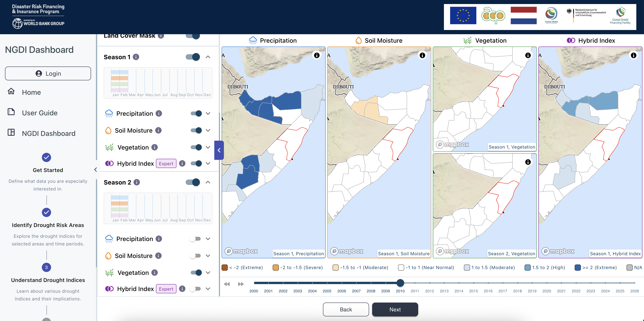
Task: Enable Season 2 Precipitation toggle
Action: [195, 239]
